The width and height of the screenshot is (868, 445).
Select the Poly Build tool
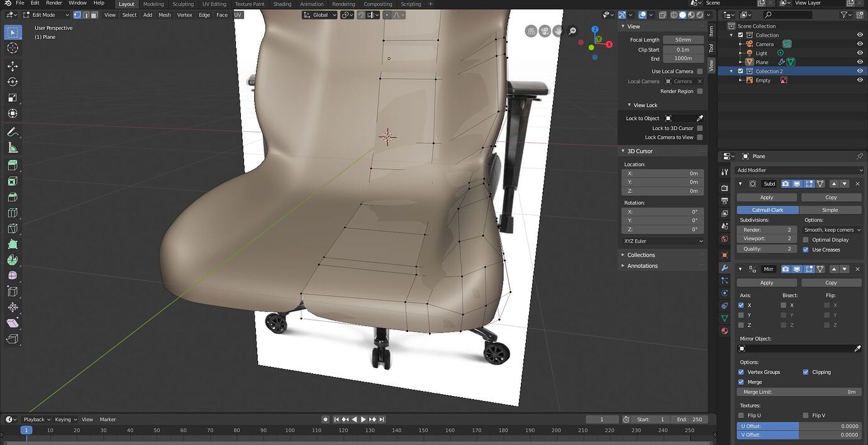point(13,244)
